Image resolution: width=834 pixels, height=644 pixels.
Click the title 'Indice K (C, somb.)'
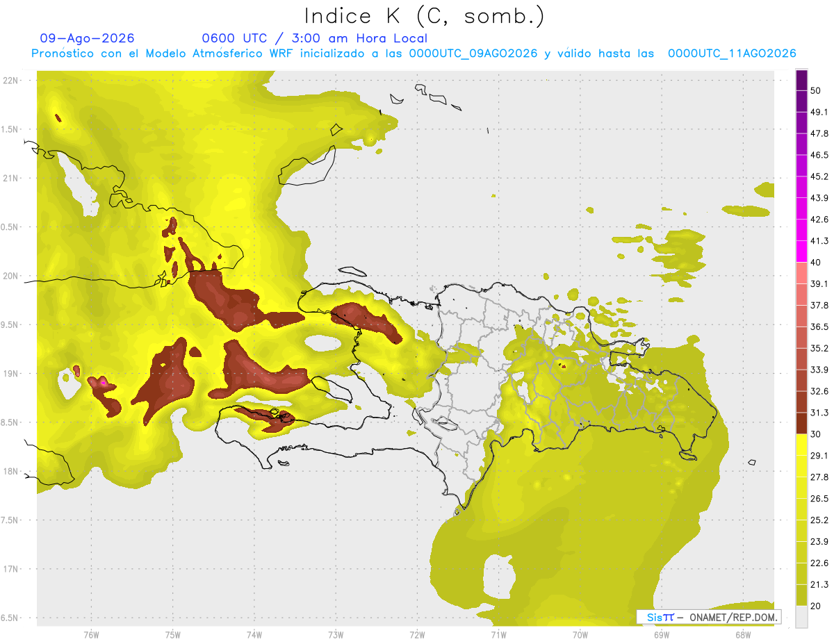[425, 16]
